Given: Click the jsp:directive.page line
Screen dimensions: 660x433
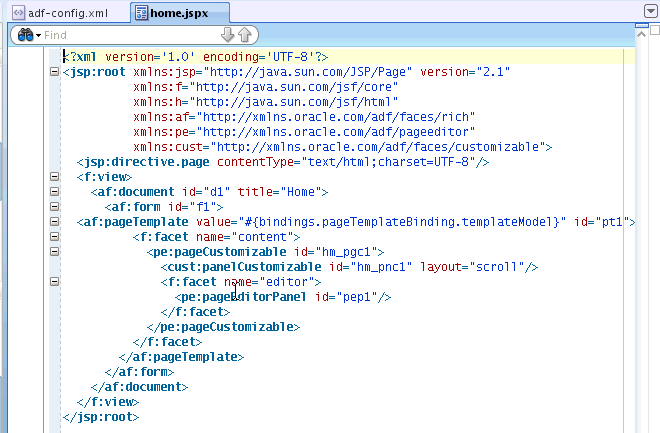Looking at the screenshot, I should coord(283,162).
